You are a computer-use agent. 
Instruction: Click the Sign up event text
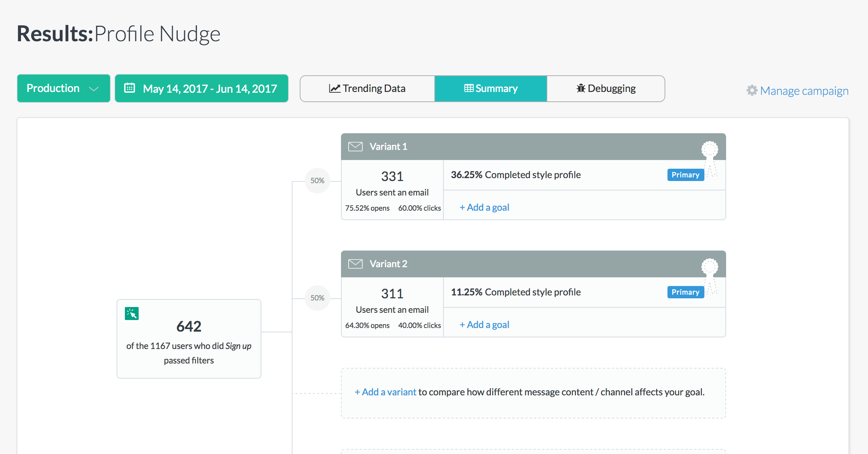tap(238, 346)
